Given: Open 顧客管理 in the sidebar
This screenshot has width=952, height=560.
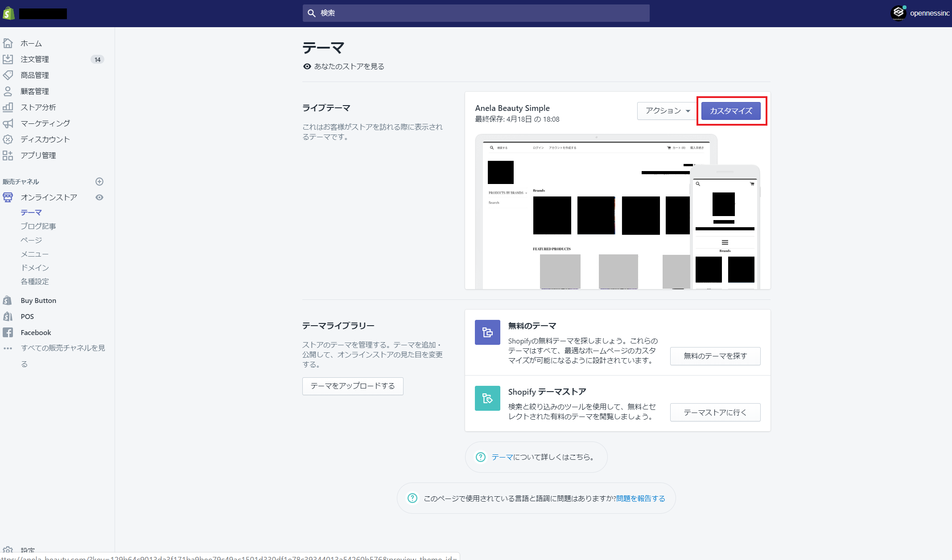Looking at the screenshot, I should pos(35,91).
